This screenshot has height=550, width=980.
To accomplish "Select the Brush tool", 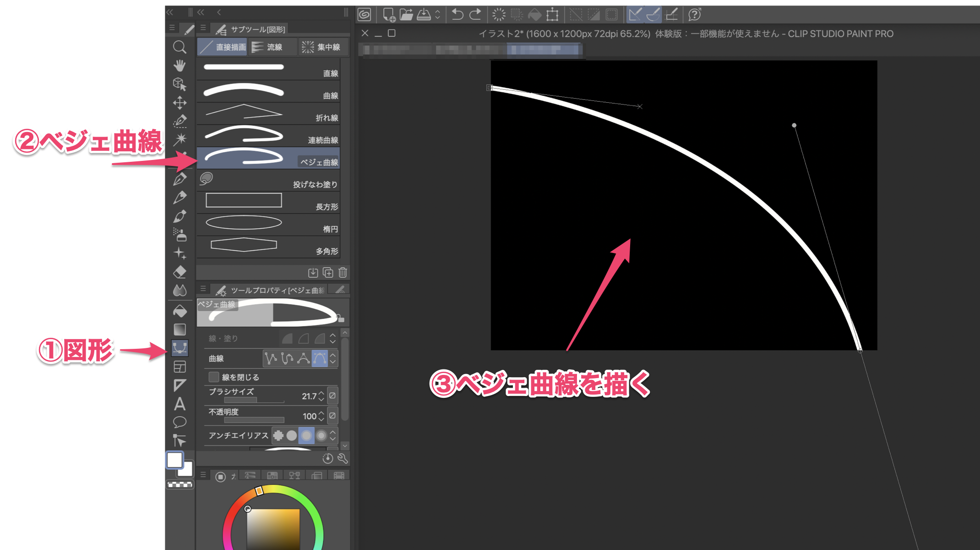I will [180, 216].
